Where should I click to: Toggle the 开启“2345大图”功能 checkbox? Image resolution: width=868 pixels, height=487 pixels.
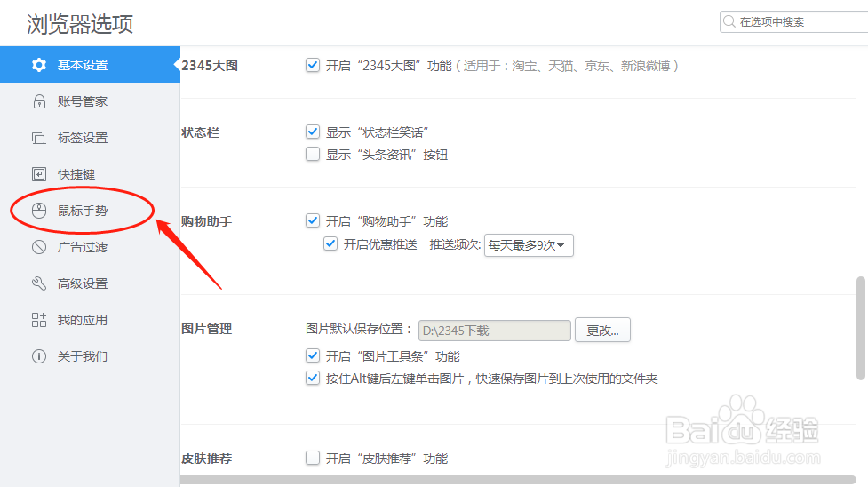coord(313,66)
